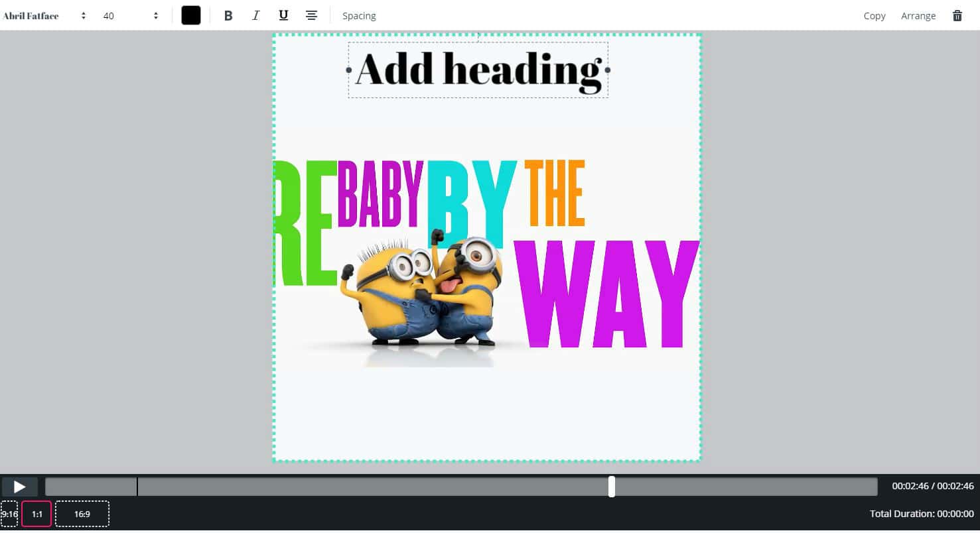Click the purple 'BABY' text on canvas
980x533 pixels.
click(381, 193)
